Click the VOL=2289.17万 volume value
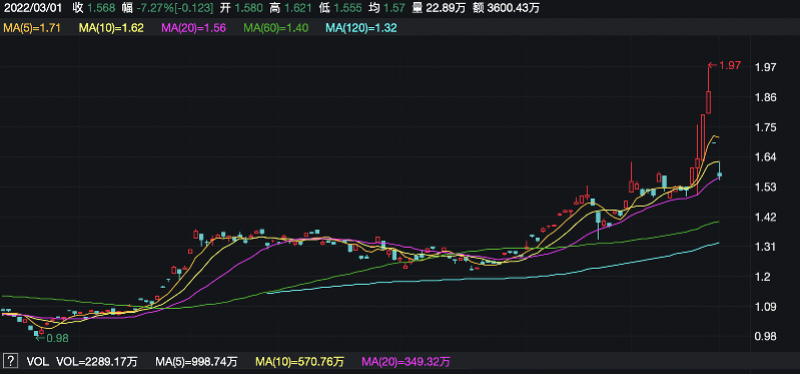This screenshot has width=800, height=374. [96, 362]
